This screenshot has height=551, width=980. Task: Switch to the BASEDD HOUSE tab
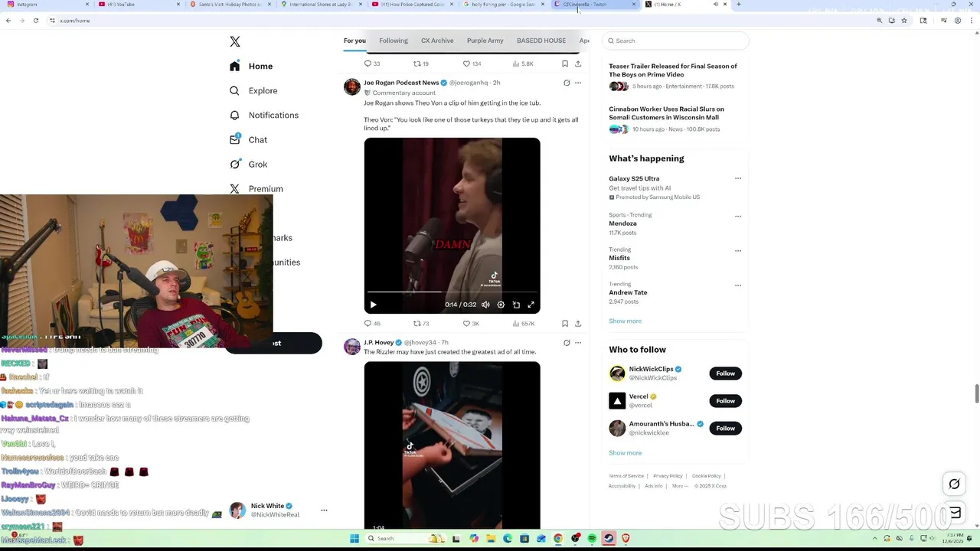[541, 41]
